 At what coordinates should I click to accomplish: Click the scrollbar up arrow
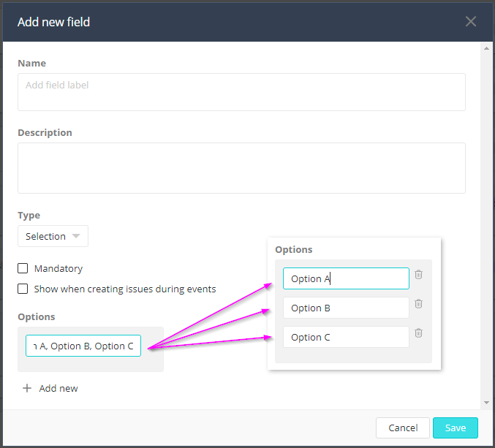(x=487, y=48)
